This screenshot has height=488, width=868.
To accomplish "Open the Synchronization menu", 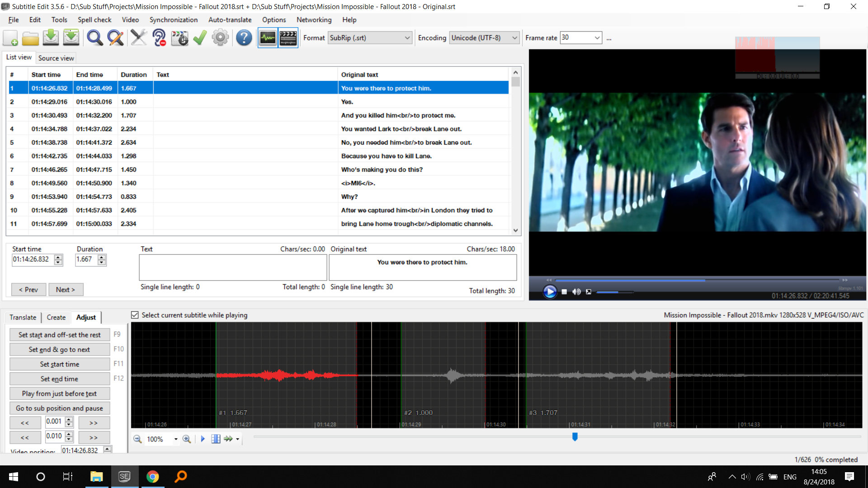I will [174, 20].
